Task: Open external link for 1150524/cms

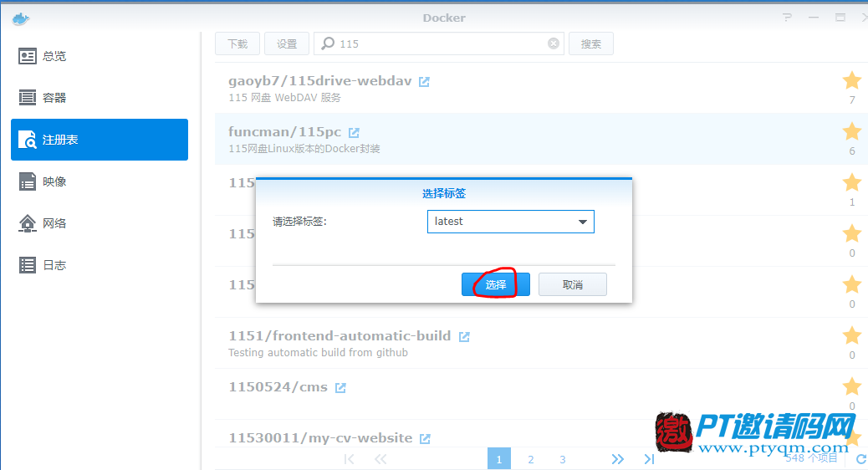Action: pos(340,388)
